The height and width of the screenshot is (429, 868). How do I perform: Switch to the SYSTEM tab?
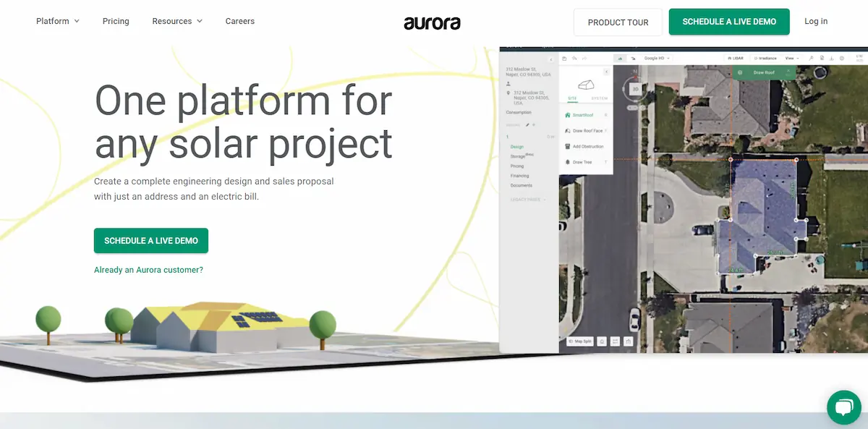point(600,98)
